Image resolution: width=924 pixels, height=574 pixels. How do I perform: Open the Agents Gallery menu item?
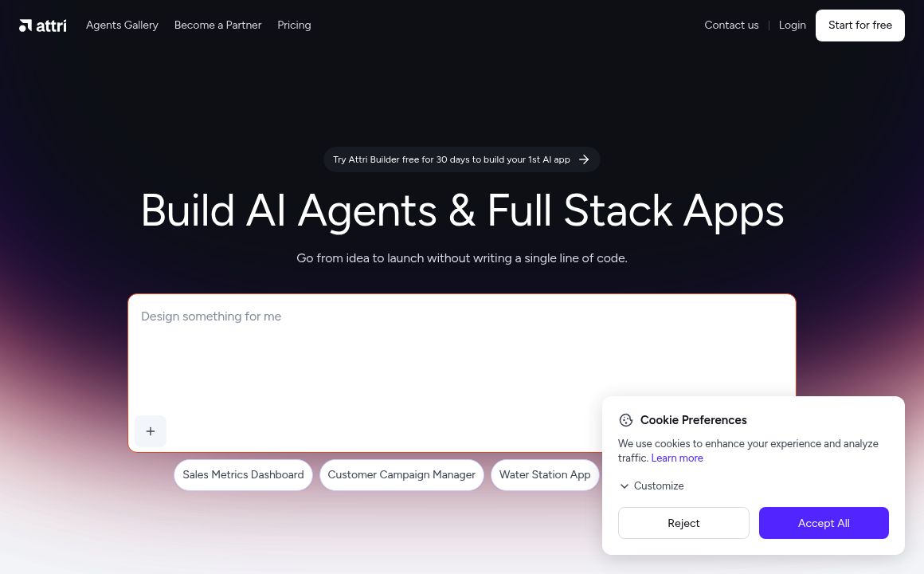[x=122, y=26]
